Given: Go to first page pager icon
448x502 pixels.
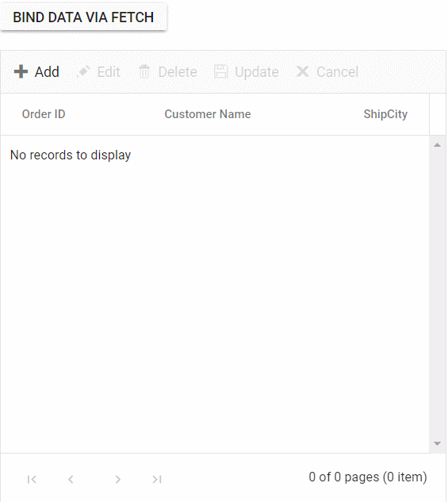Looking at the screenshot, I should pos(32,479).
